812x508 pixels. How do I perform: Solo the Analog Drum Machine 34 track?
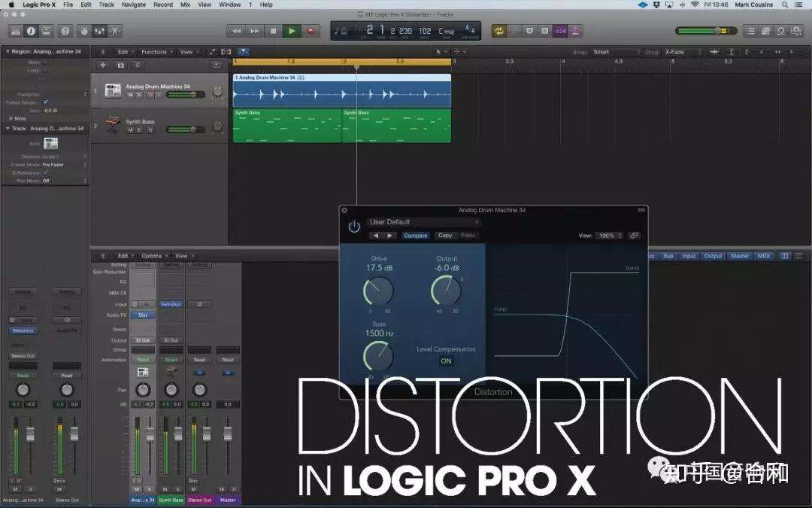tap(139, 95)
